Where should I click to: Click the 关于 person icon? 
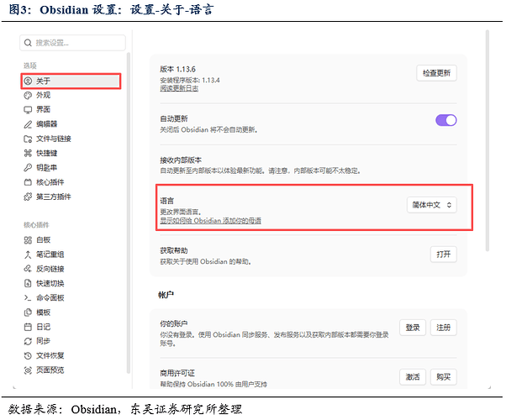[28, 81]
